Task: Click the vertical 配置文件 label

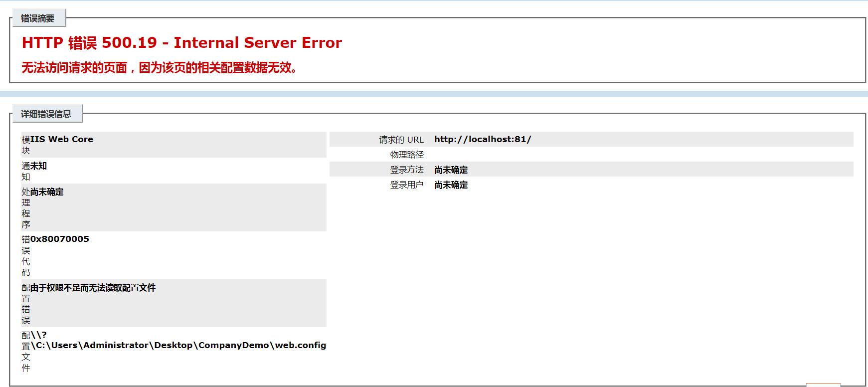Action: click(26, 352)
